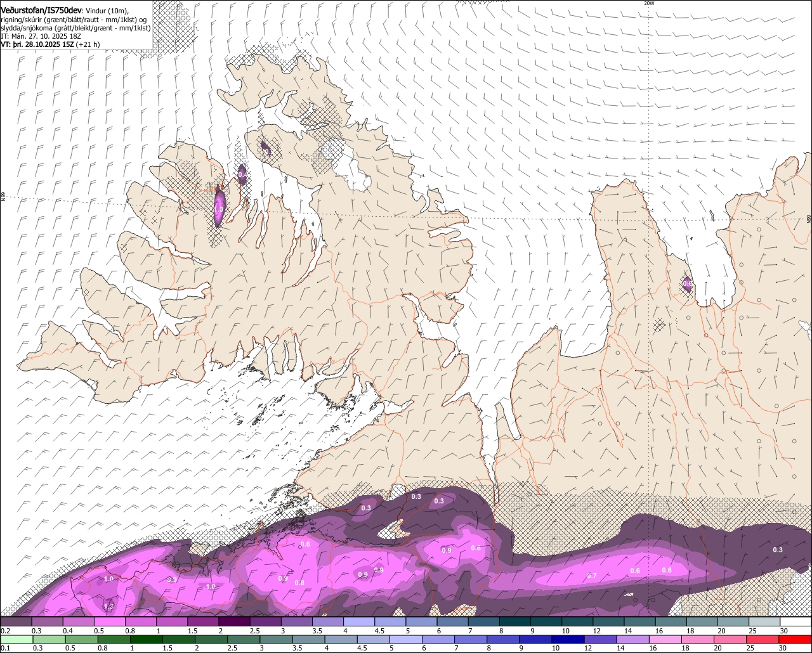Click the upper legend label 4.5
Viewport: 812px width, 653px height.
click(380, 631)
